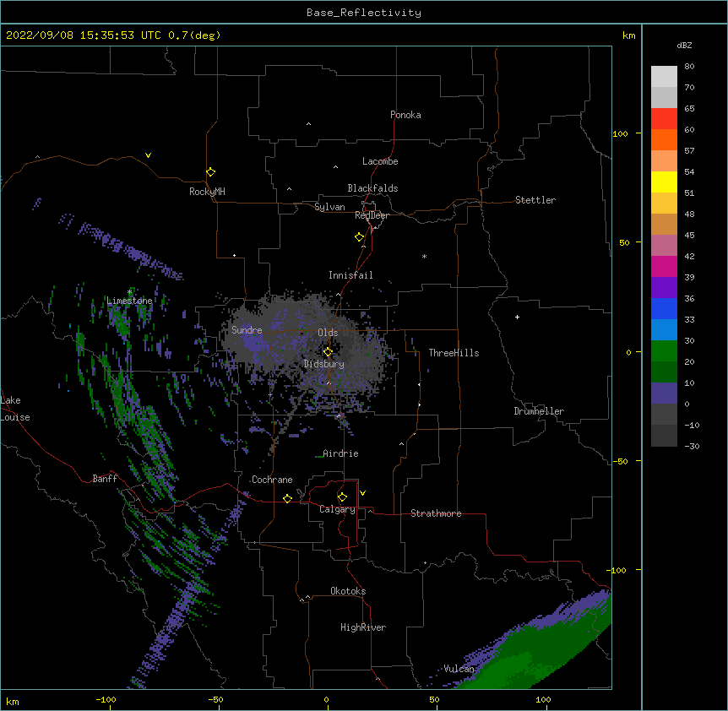Click the yellow diamond marker above Calgary label
The width and height of the screenshot is (728, 711).
[342, 497]
